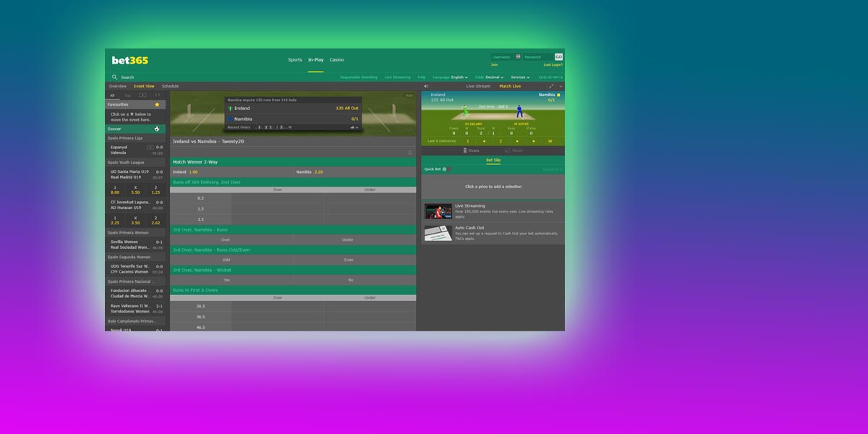Click the Join link
The height and width of the screenshot is (434, 868).
pyautogui.click(x=494, y=64)
